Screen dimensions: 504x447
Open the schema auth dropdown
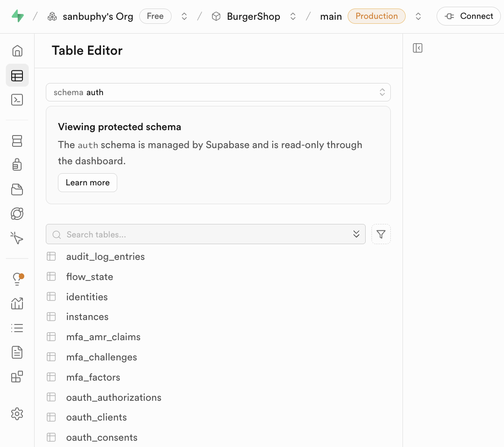tap(218, 92)
